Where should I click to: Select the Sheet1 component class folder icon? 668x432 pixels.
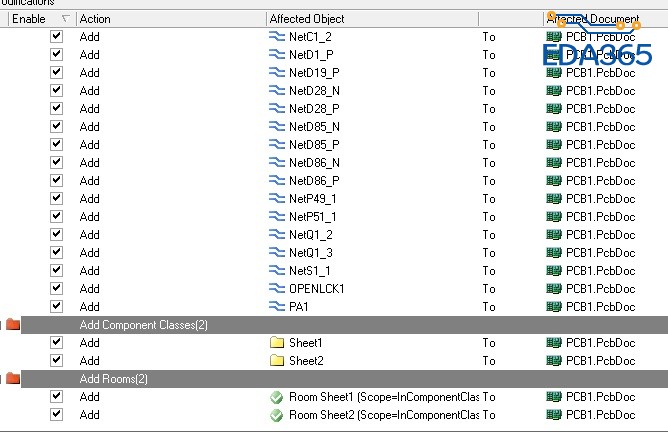coord(278,342)
